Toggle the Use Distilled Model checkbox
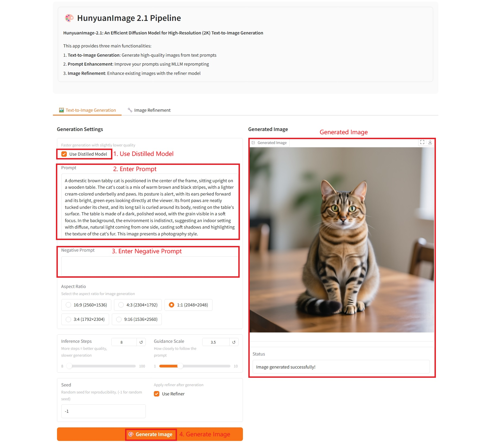 64,154
